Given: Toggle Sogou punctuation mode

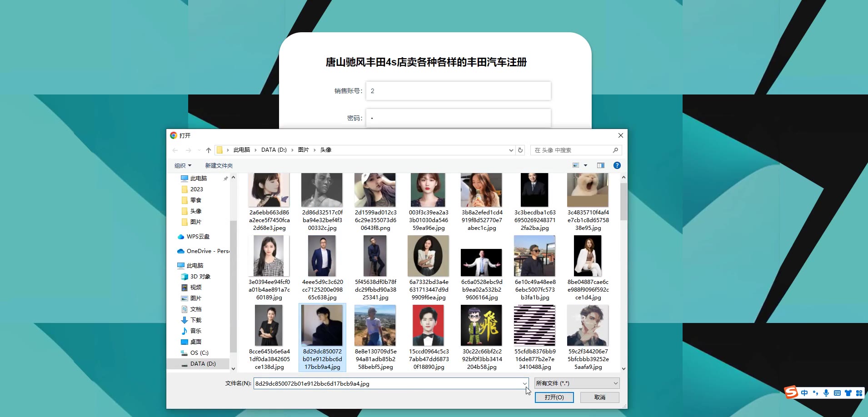Looking at the screenshot, I should point(815,393).
